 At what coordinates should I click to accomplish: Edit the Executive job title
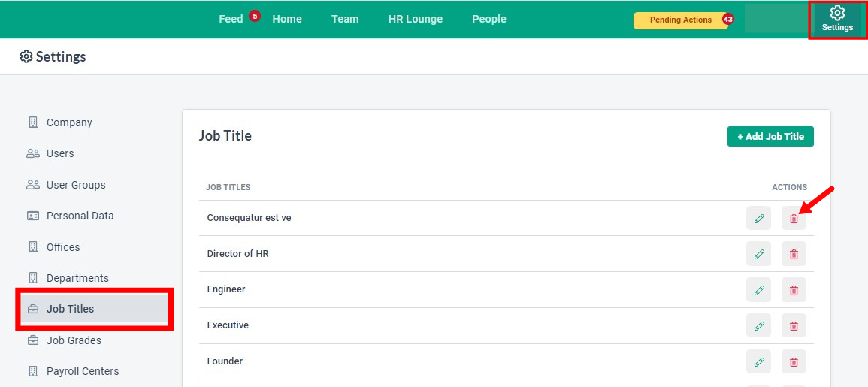coord(758,325)
